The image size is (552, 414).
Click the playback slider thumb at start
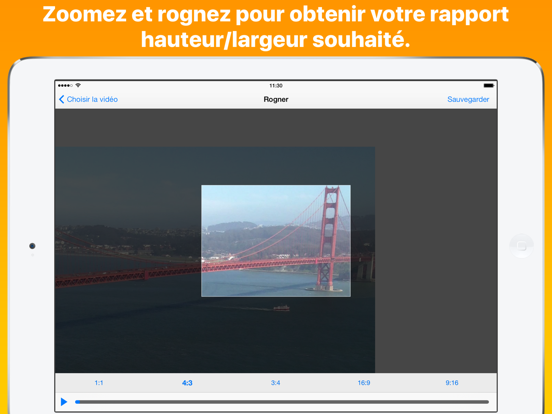click(77, 402)
